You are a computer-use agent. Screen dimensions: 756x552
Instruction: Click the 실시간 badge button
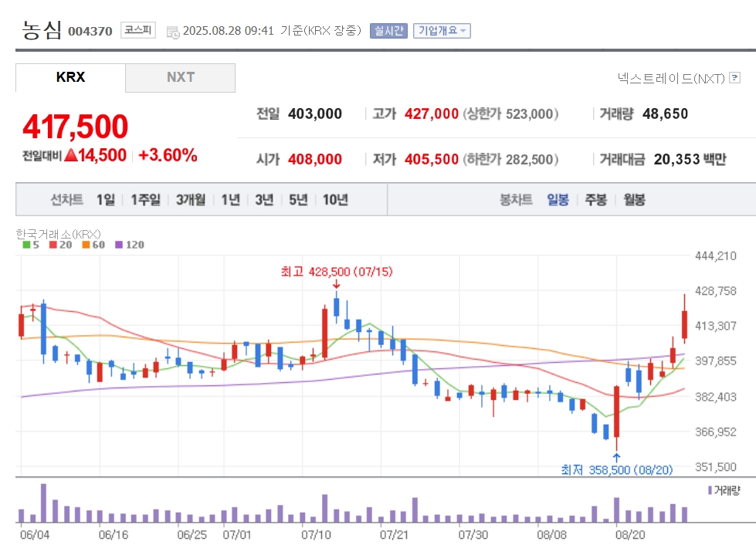point(388,31)
